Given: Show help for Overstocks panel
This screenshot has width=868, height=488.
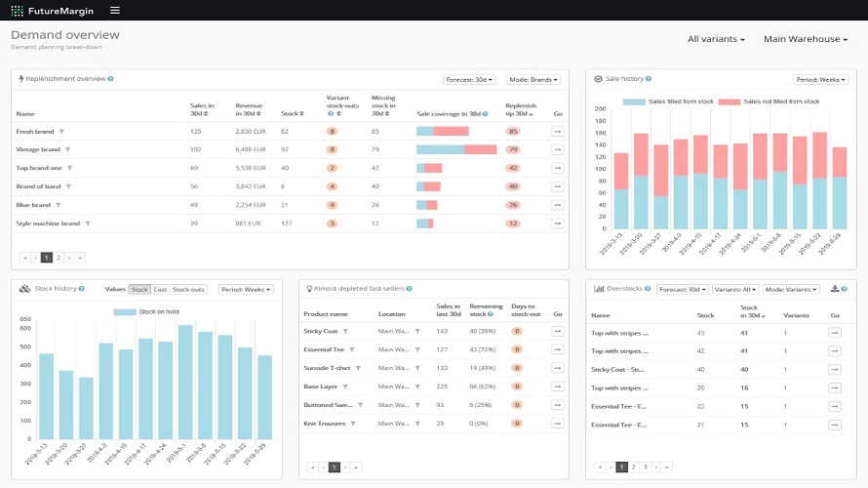Looking at the screenshot, I should click(648, 289).
